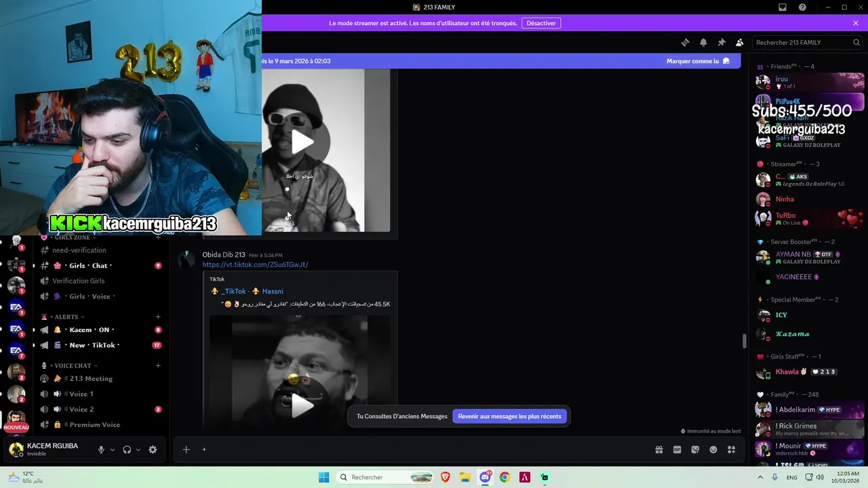Open the gift icon in message bar

tap(658, 449)
